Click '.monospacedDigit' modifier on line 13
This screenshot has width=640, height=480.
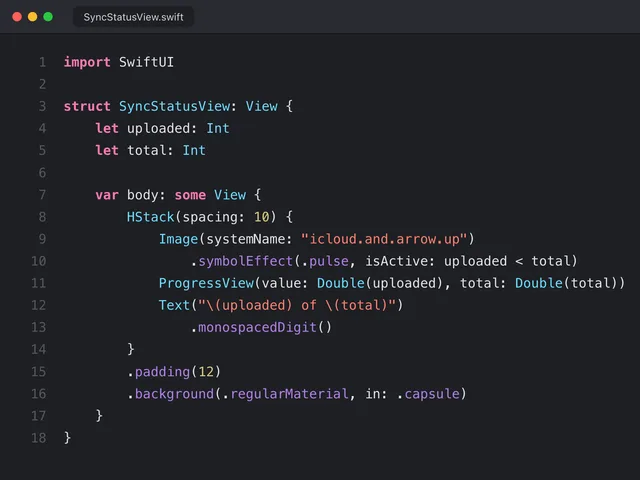pos(253,327)
